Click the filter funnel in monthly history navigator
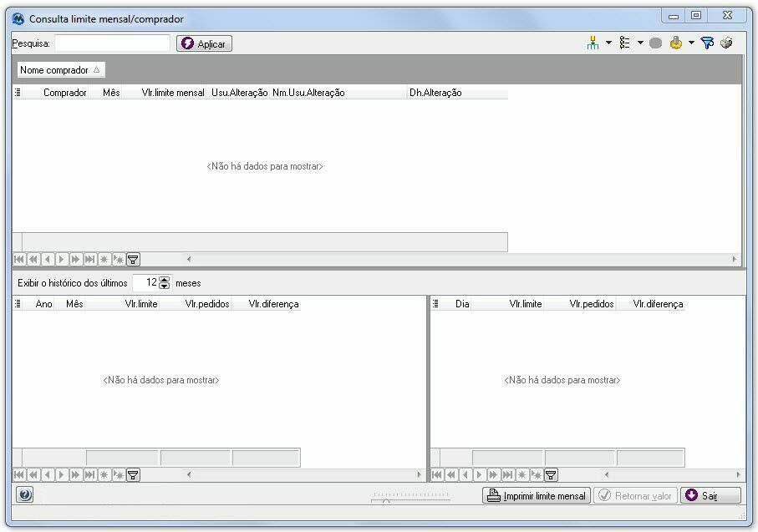The width and height of the screenshot is (758, 532). coord(133,475)
